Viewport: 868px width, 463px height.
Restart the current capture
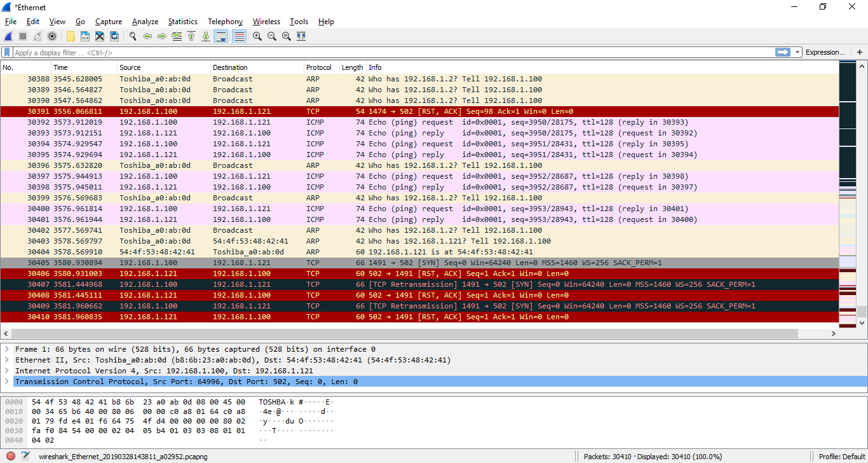tap(37, 36)
